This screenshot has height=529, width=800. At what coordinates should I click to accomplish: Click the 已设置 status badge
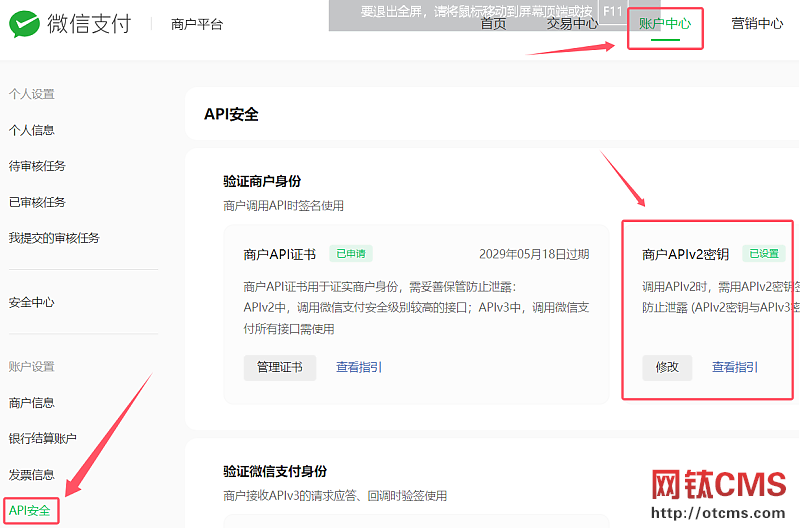click(x=764, y=254)
